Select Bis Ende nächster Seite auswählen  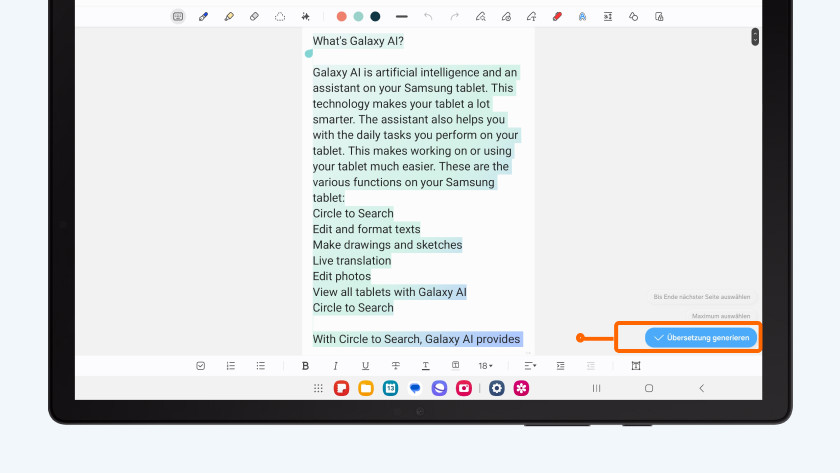[x=701, y=297]
